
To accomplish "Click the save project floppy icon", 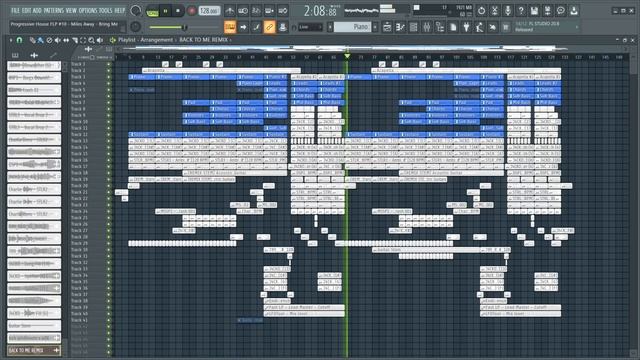I will click(534, 11).
